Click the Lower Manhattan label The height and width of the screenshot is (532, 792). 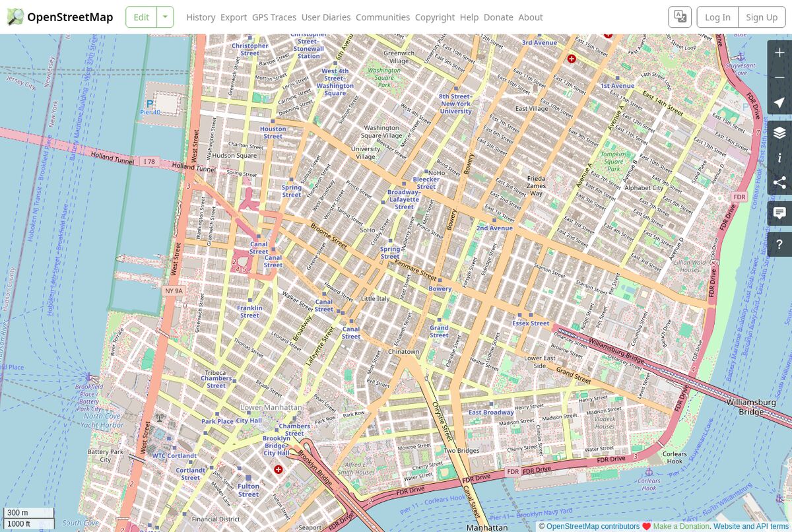[x=271, y=407]
